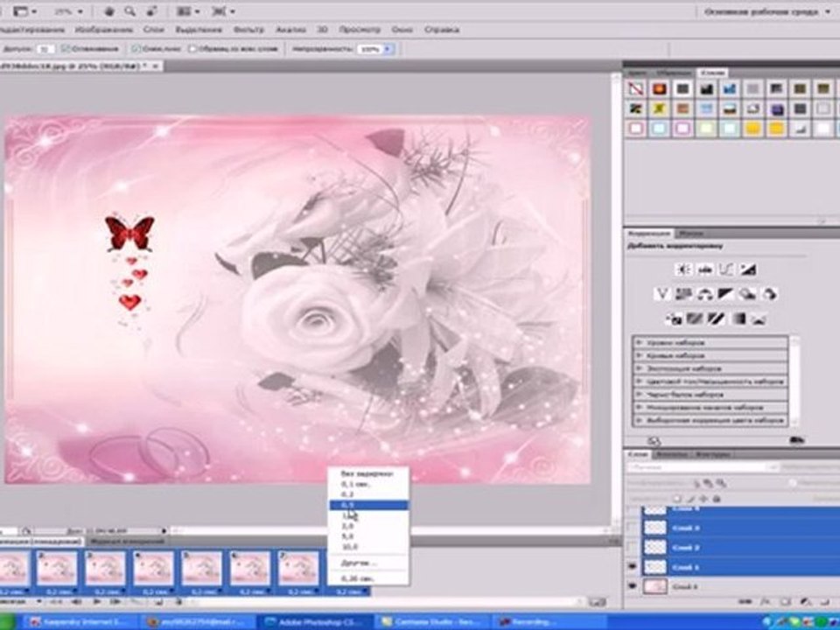The width and height of the screenshot is (840, 630).
Task: Switch to the Журнал измерений tab
Action: coord(126,541)
